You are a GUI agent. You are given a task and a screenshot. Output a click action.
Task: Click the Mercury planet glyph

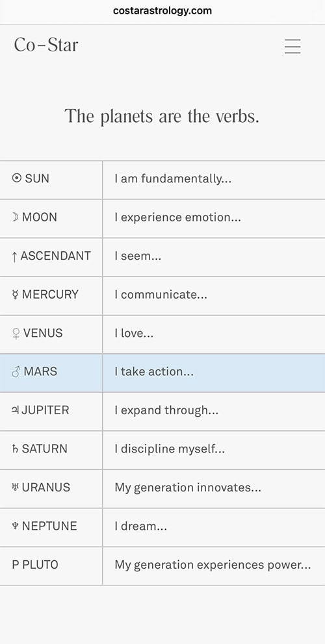pyautogui.click(x=16, y=295)
